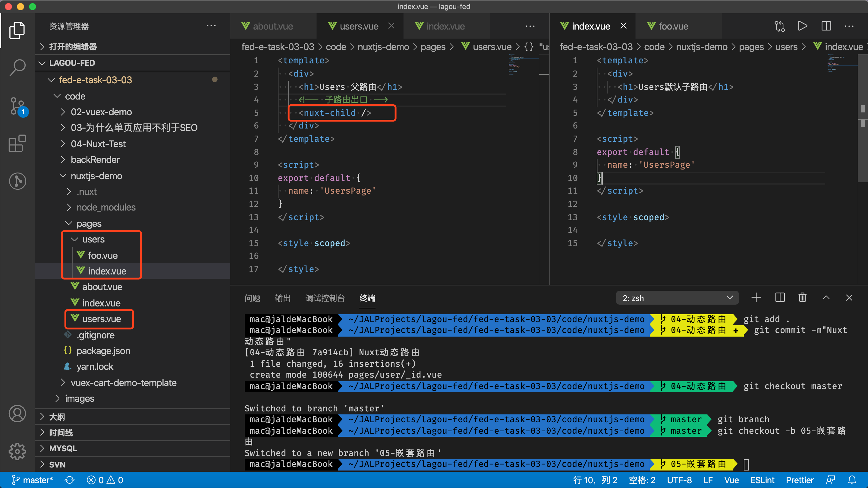The width and height of the screenshot is (868, 488).
Task: Toggle maximize terminal panel chevron
Action: pyautogui.click(x=826, y=298)
